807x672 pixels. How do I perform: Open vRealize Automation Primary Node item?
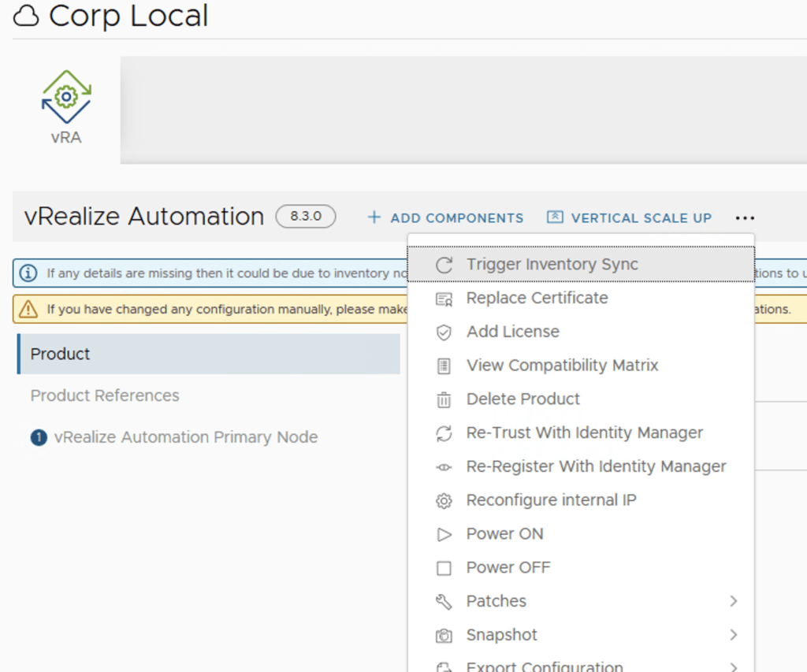(185, 437)
